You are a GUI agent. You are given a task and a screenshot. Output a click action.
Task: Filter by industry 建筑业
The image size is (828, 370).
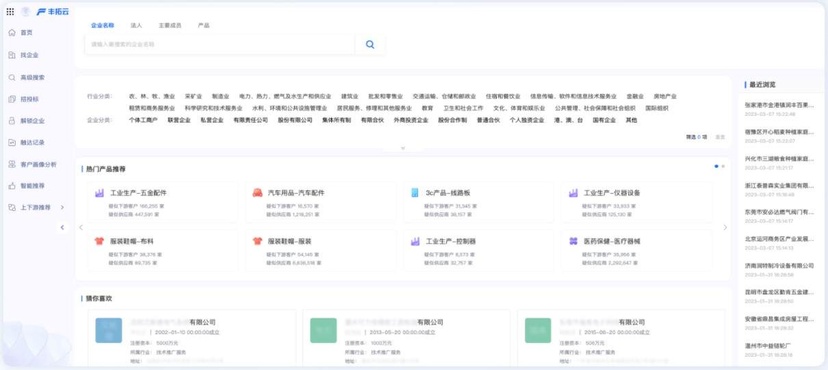[350, 97]
